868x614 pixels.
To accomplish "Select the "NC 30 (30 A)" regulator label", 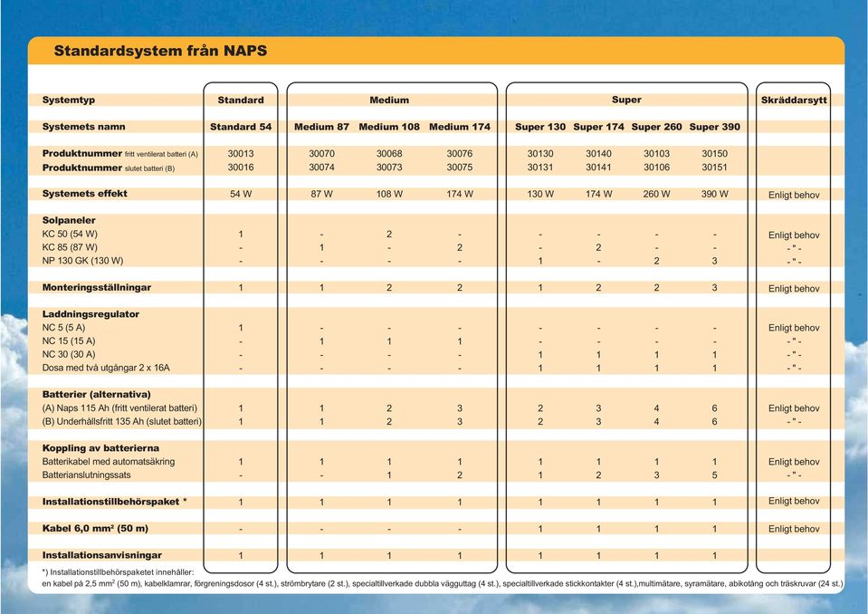I will click(69, 354).
